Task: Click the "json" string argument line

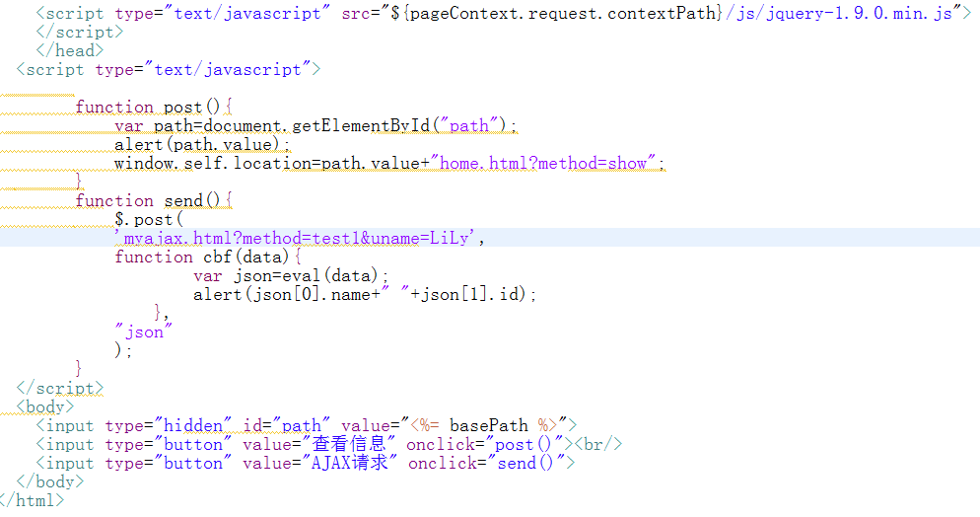Action: 143,332
